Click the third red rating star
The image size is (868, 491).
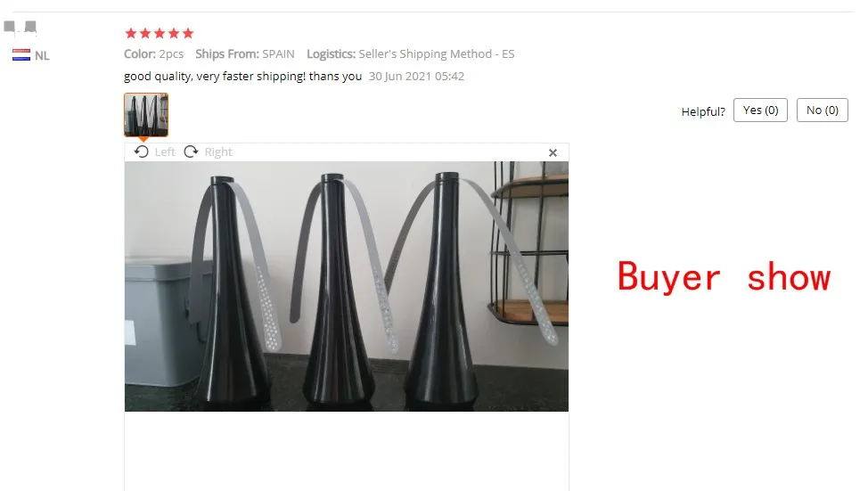pos(160,33)
